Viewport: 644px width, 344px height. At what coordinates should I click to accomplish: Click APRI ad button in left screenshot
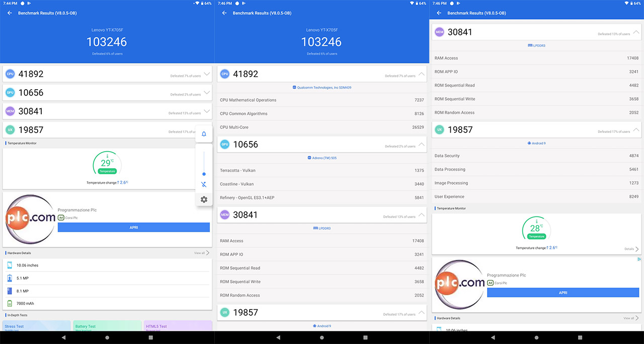point(134,227)
